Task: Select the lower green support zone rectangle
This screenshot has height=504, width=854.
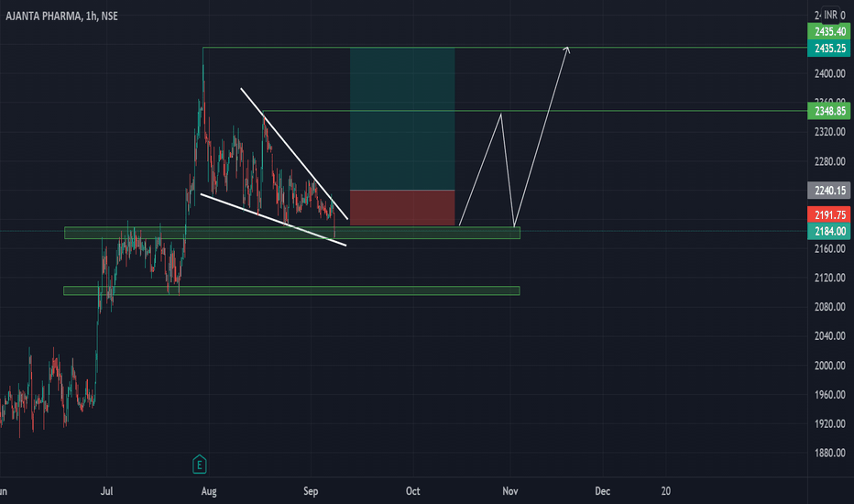Action: point(291,291)
